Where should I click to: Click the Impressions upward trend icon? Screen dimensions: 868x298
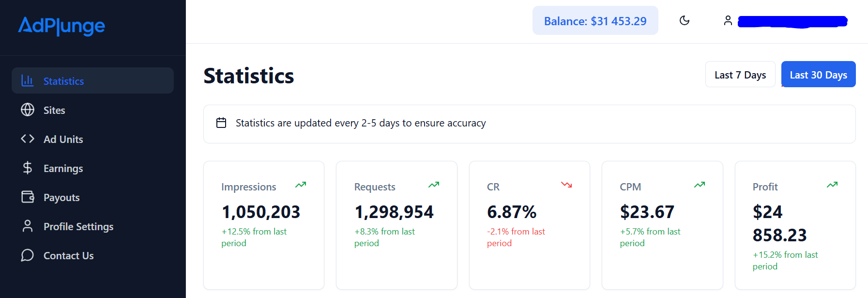point(301,185)
